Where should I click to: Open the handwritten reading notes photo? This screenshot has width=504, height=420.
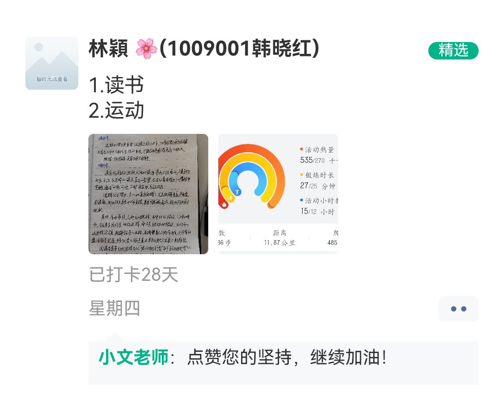148,194
